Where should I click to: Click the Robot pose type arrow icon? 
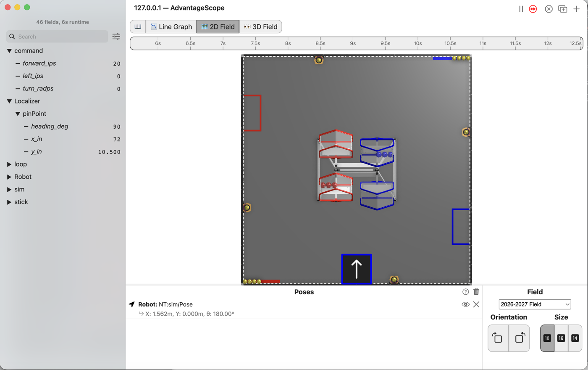pos(132,304)
